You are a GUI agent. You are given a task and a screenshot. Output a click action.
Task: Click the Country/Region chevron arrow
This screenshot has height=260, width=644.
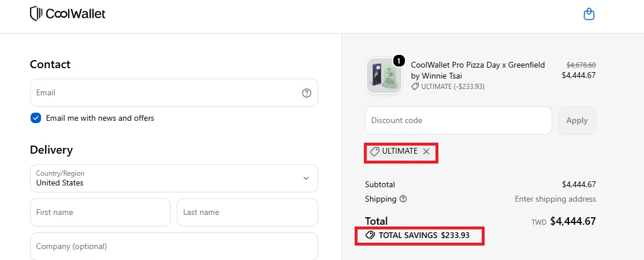coord(306,179)
